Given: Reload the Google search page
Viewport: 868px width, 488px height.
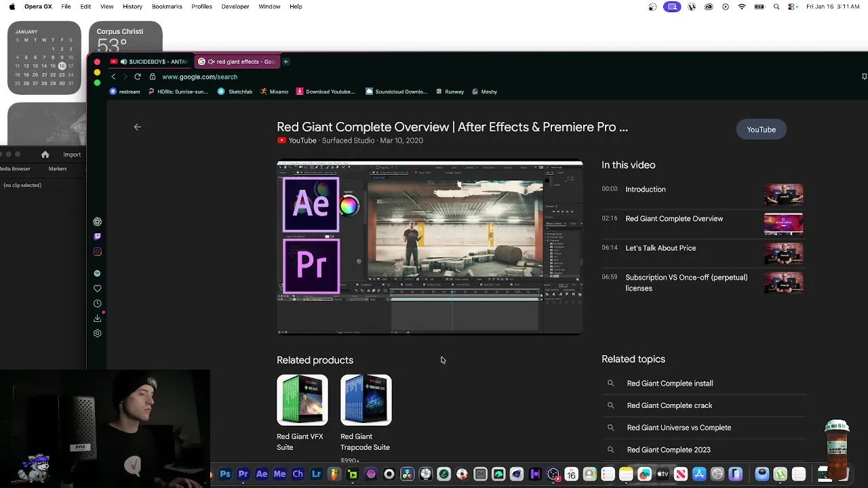Looking at the screenshot, I should 138,77.
